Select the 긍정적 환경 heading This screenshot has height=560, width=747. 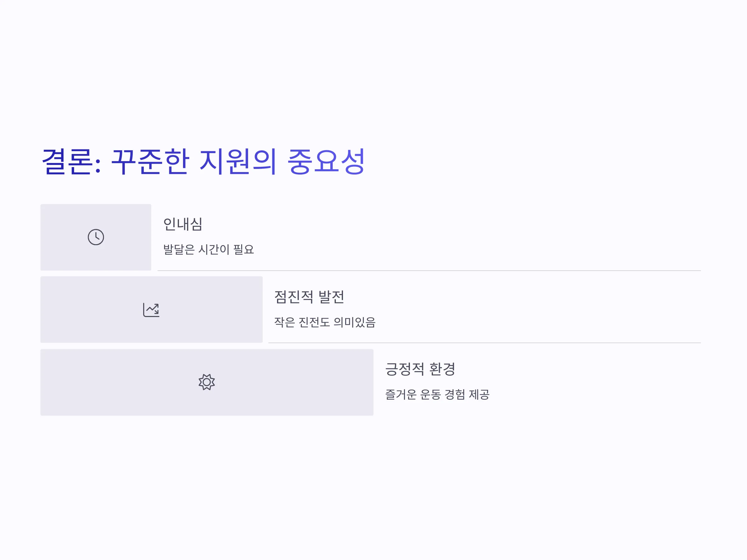point(420,369)
